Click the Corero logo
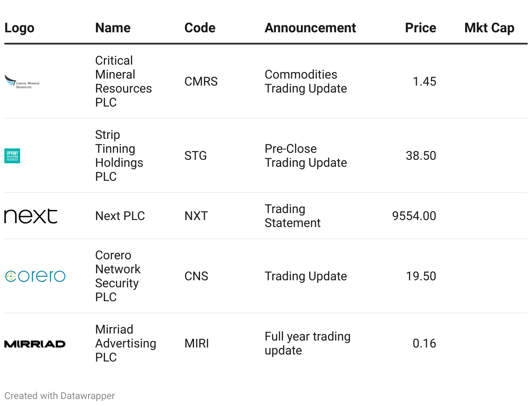The width and height of the screenshot is (532, 406). 35,276
